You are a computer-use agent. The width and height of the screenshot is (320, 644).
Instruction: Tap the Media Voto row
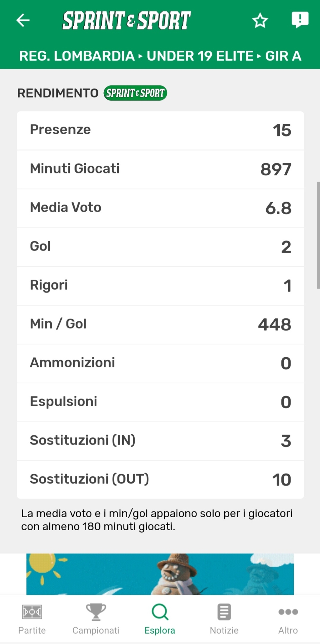(160, 208)
